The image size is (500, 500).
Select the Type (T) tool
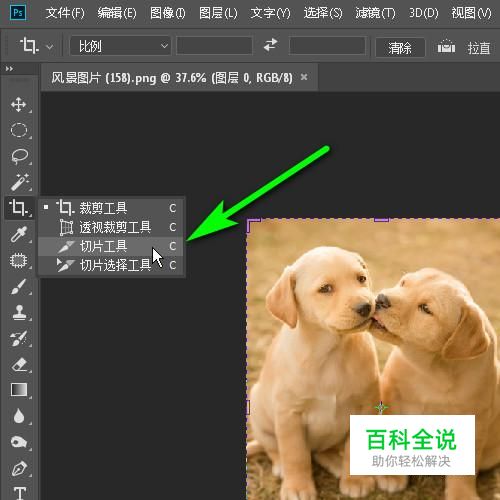tap(19, 493)
